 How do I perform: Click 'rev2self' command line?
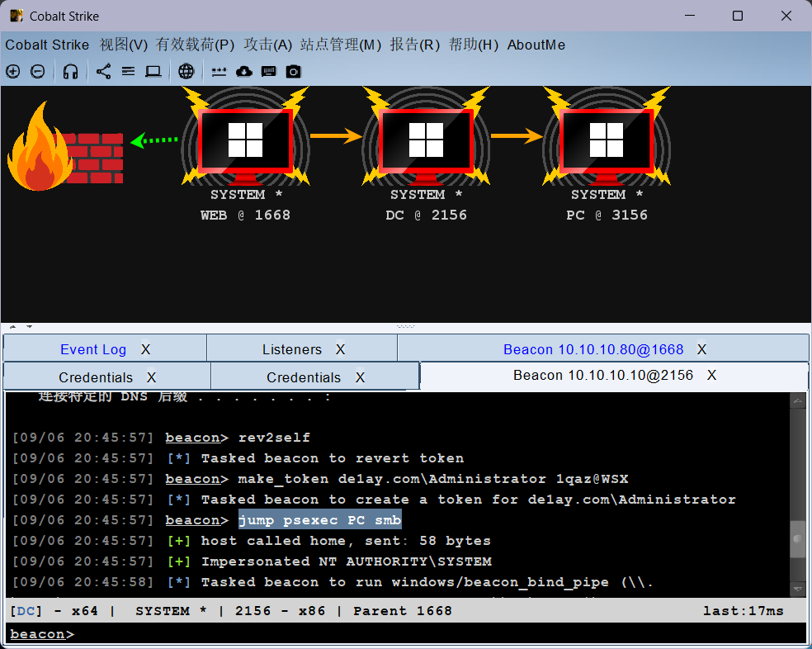(274, 438)
